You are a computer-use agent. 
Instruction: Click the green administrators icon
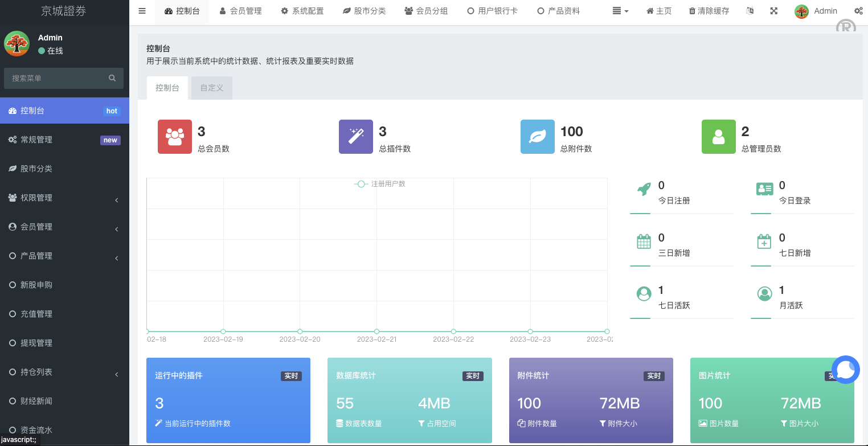[718, 137]
